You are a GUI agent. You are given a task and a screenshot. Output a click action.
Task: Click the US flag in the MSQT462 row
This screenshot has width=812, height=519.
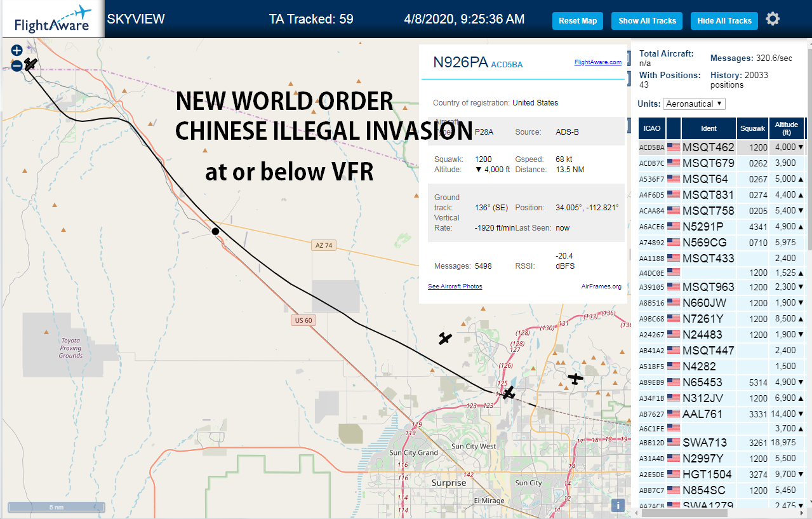click(674, 147)
